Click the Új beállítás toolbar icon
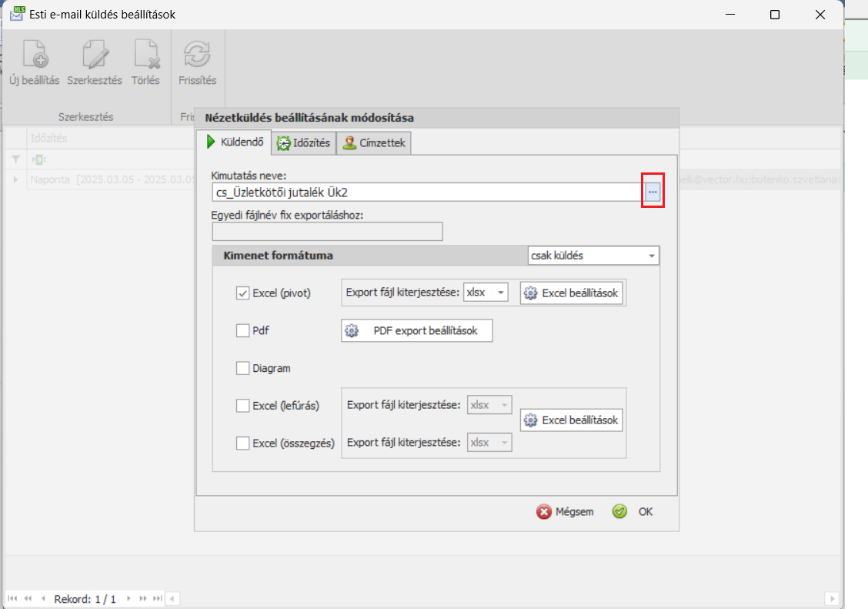 [x=34, y=55]
